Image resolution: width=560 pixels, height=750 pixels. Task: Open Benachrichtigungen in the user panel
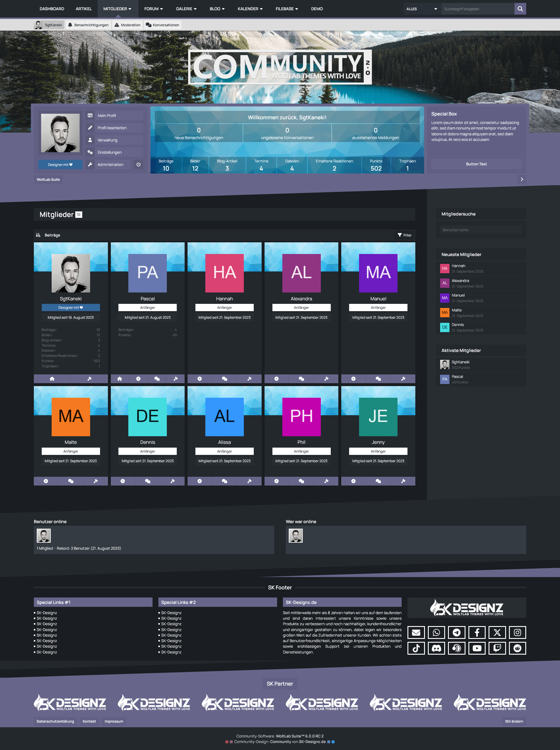(x=88, y=25)
